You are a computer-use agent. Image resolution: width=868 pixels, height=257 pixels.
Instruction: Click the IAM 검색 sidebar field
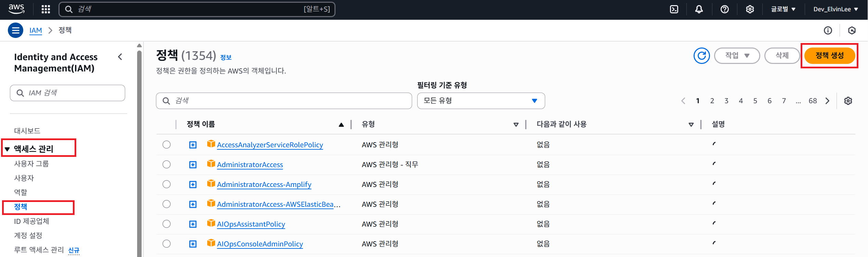click(67, 93)
